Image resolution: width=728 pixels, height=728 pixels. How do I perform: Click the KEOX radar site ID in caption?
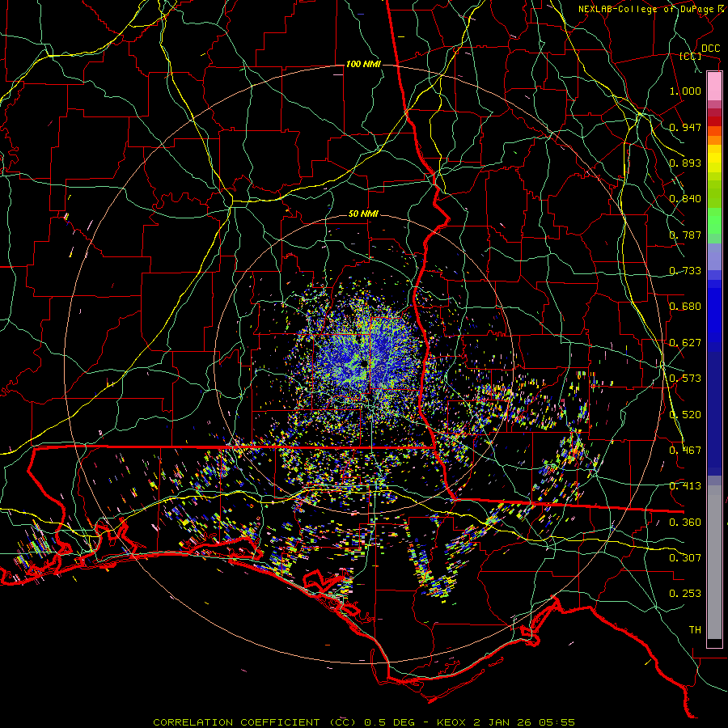coord(450,722)
